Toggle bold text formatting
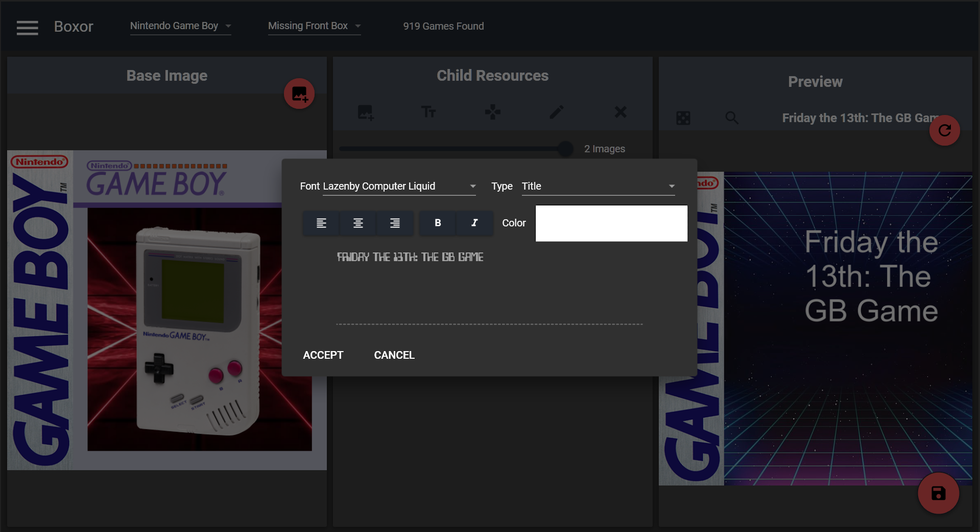This screenshot has height=532, width=980. pyautogui.click(x=438, y=223)
